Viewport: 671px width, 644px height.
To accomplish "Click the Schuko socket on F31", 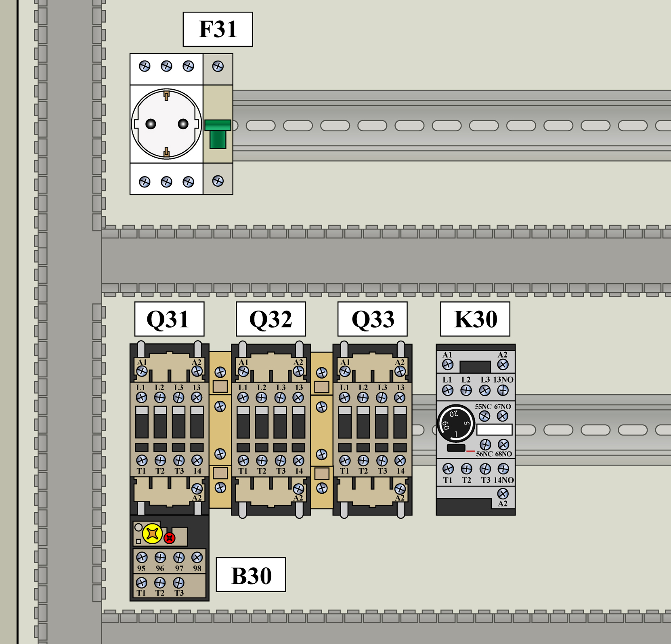I will click(x=166, y=124).
